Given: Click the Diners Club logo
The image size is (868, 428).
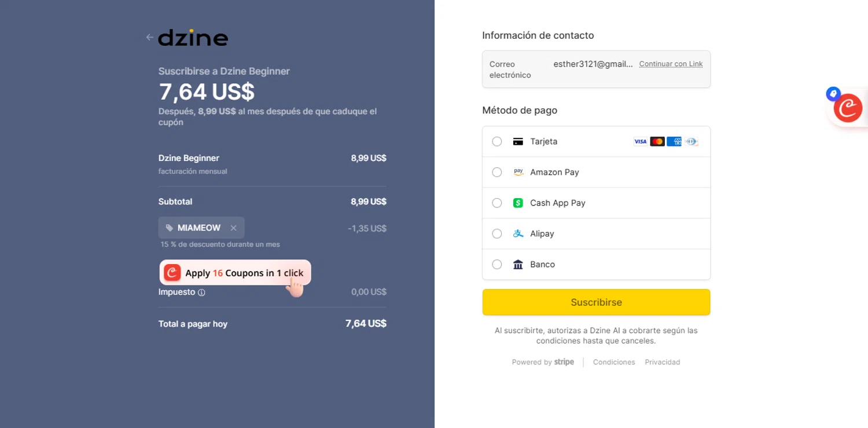Looking at the screenshot, I should [691, 141].
